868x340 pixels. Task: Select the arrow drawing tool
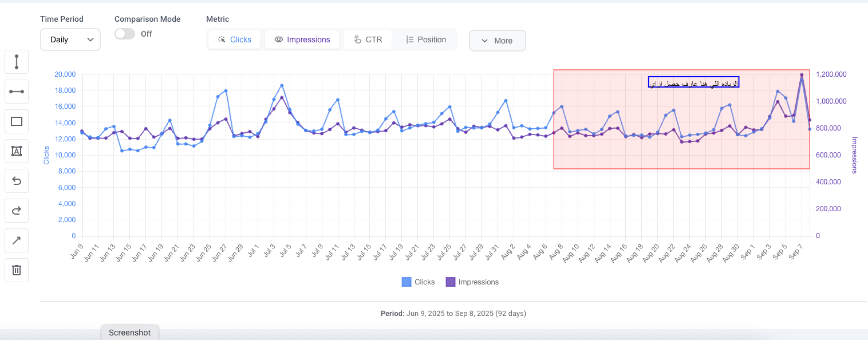tap(17, 240)
